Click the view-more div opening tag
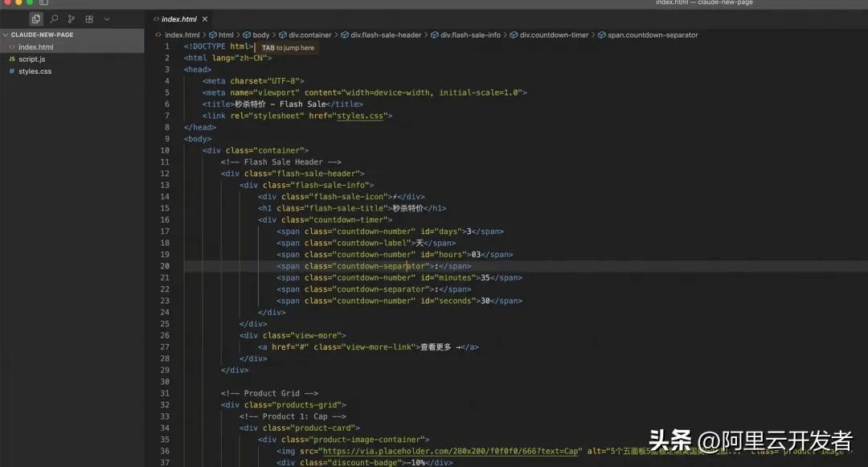 (x=293, y=335)
